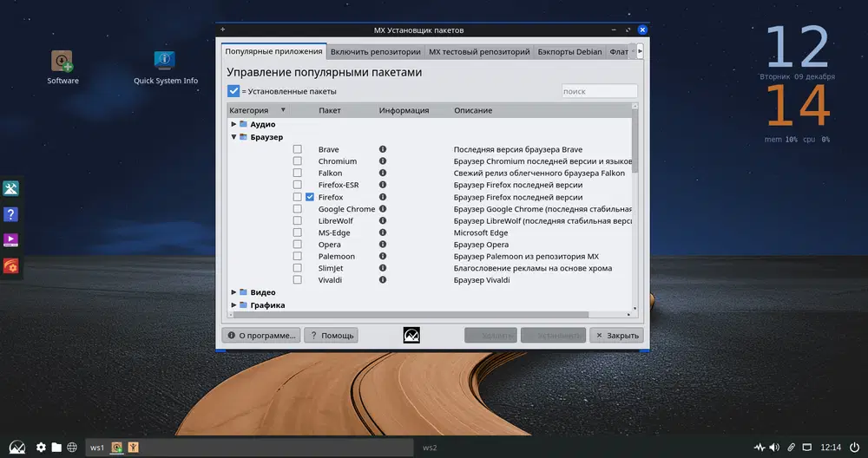Click the О программе button
Screen dimensions: 868x458
click(x=261, y=336)
